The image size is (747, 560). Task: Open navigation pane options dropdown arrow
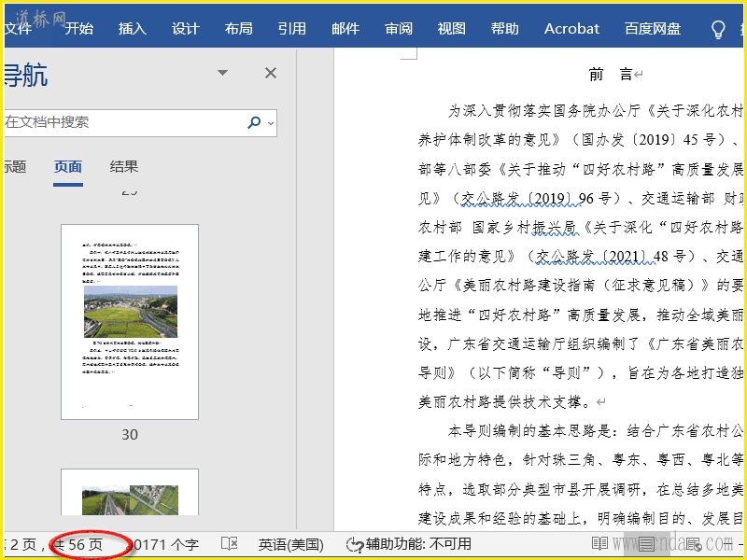point(222,73)
